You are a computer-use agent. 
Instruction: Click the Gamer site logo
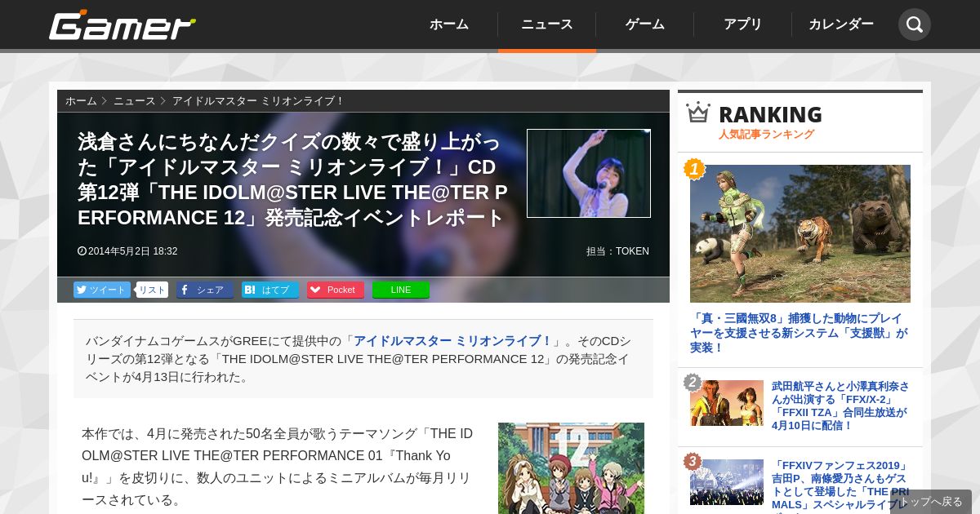[122, 25]
